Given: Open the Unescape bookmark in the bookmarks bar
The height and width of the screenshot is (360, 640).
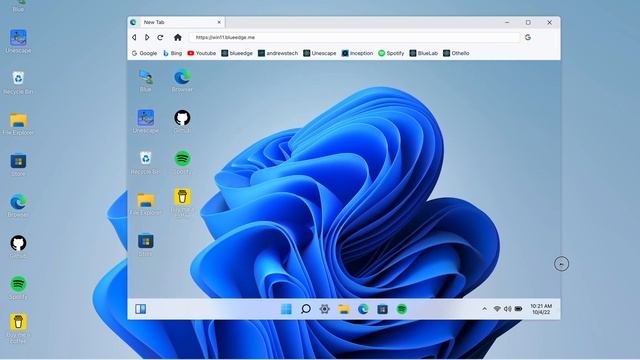Looking at the screenshot, I should (320, 53).
